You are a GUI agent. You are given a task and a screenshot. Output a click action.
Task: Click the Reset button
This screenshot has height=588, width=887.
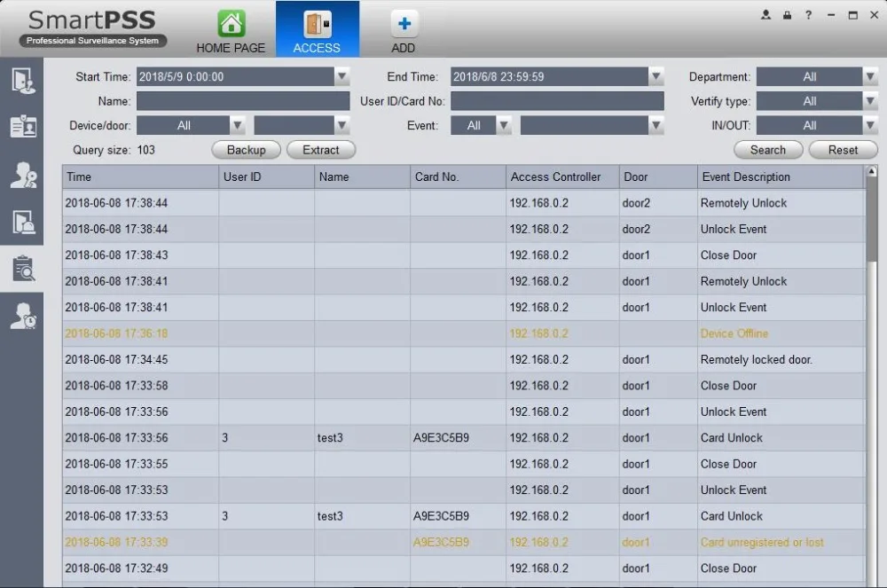point(843,150)
